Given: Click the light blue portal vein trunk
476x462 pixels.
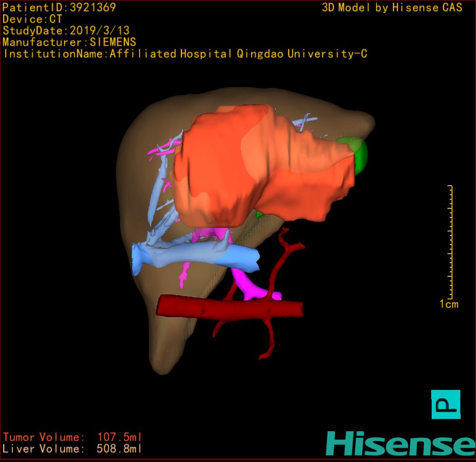Looking at the screenshot, I should point(196,255).
